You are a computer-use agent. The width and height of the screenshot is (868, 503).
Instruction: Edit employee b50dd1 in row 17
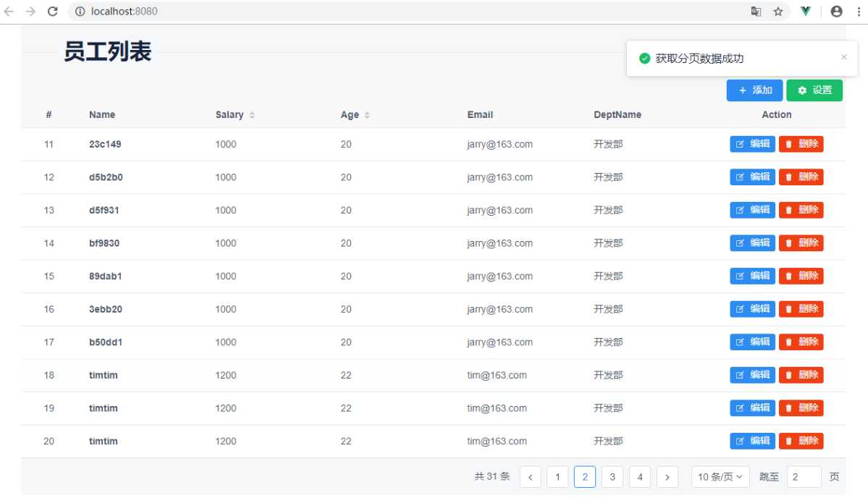[x=752, y=342]
